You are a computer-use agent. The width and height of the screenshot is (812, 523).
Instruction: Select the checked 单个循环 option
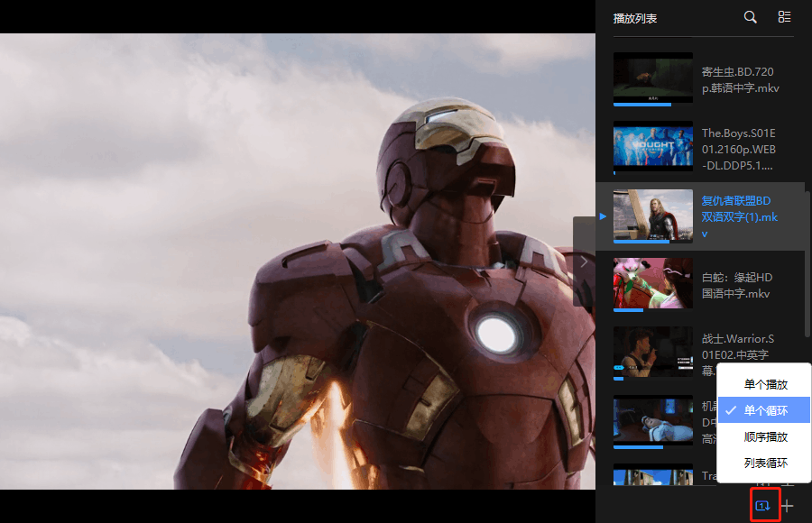(x=764, y=410)
